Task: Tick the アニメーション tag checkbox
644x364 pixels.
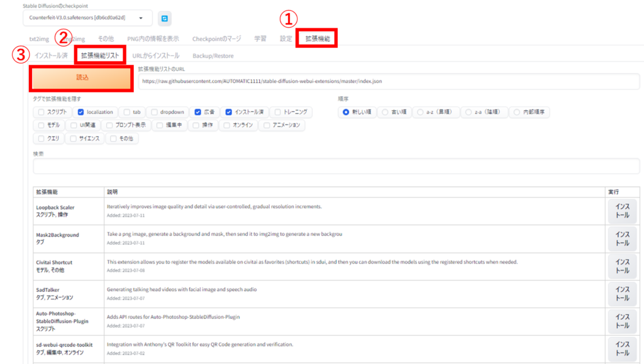Action: point(267,125)
